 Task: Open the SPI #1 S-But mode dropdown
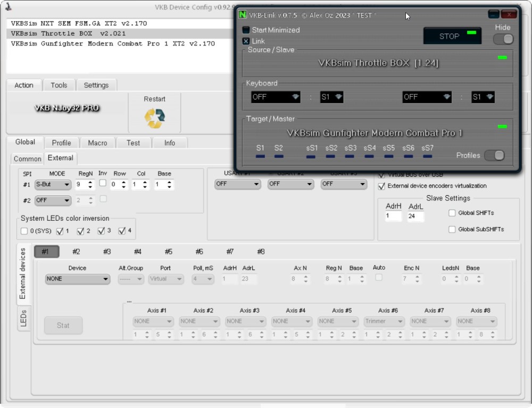click(x=53, y=185)
